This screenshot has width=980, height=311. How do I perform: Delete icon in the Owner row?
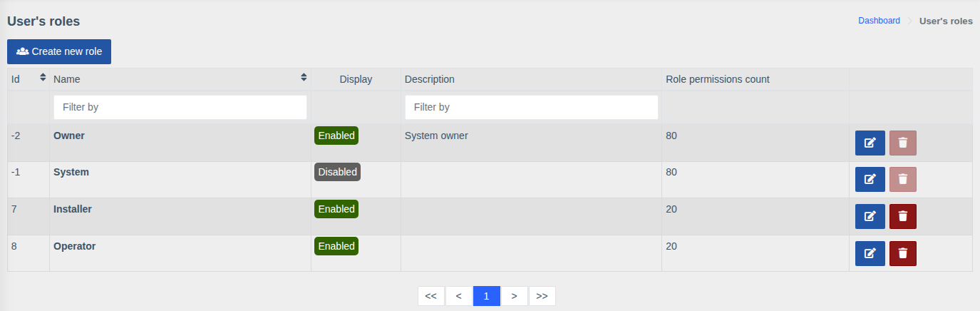point(903,143)
